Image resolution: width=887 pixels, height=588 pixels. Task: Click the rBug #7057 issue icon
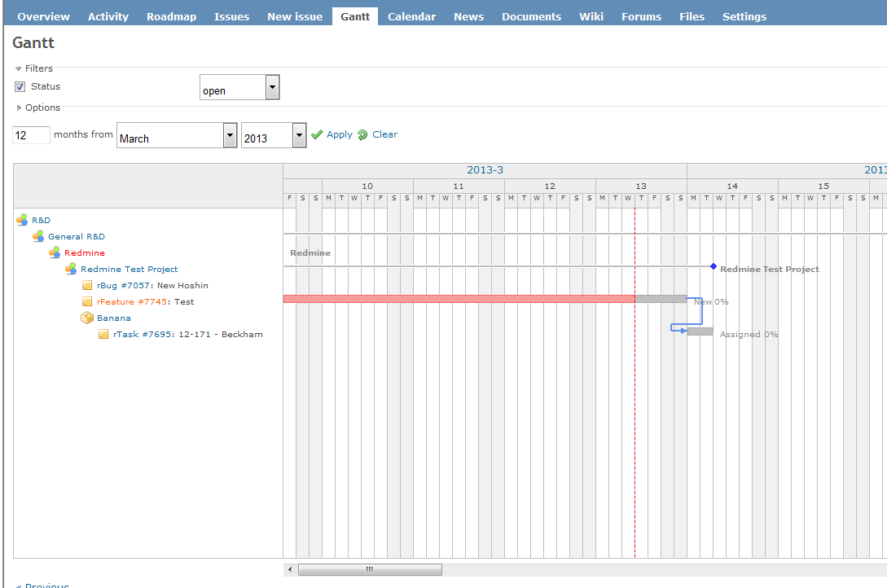87,286
